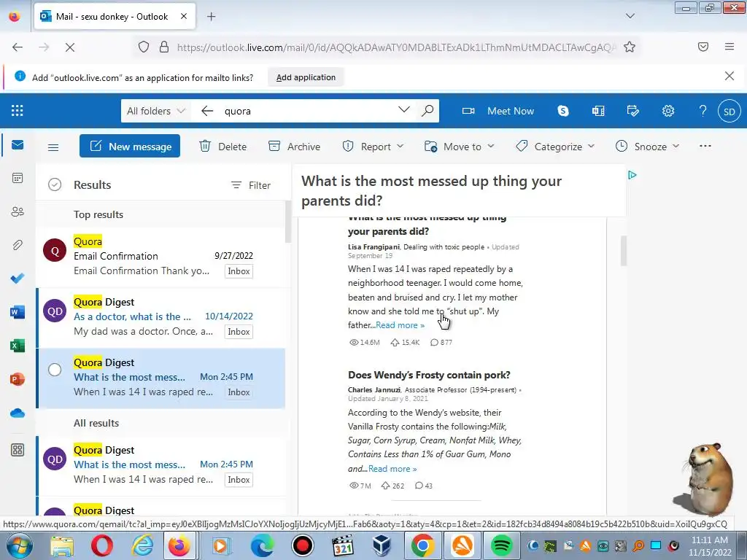Open People in left rail
The height and width of the screenshot is (560, 747).
pos(18,211)
